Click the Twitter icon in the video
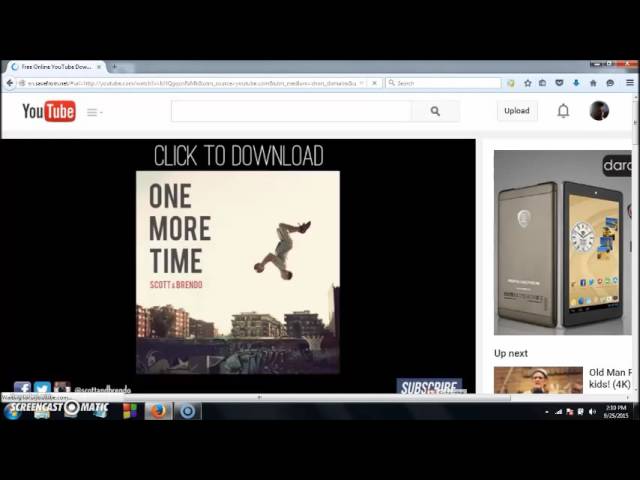The height and width of the screenshot is (480, 640). (42, 387)
